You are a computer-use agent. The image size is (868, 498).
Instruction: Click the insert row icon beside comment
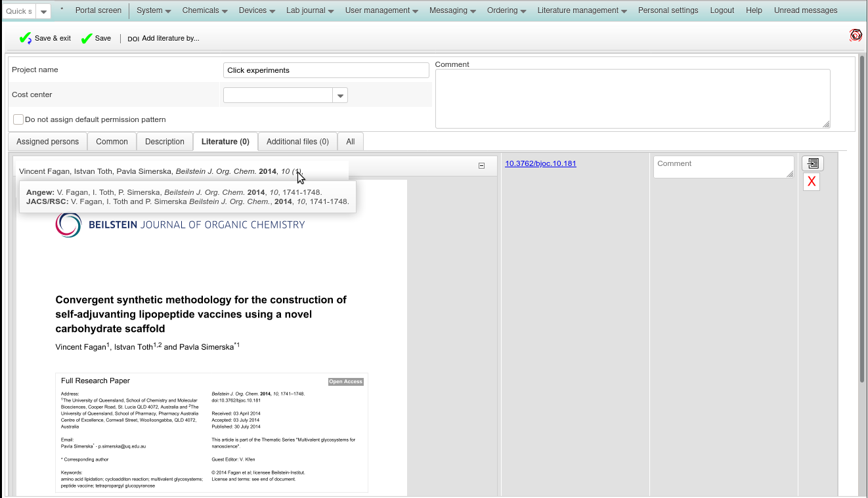(812, 163)
